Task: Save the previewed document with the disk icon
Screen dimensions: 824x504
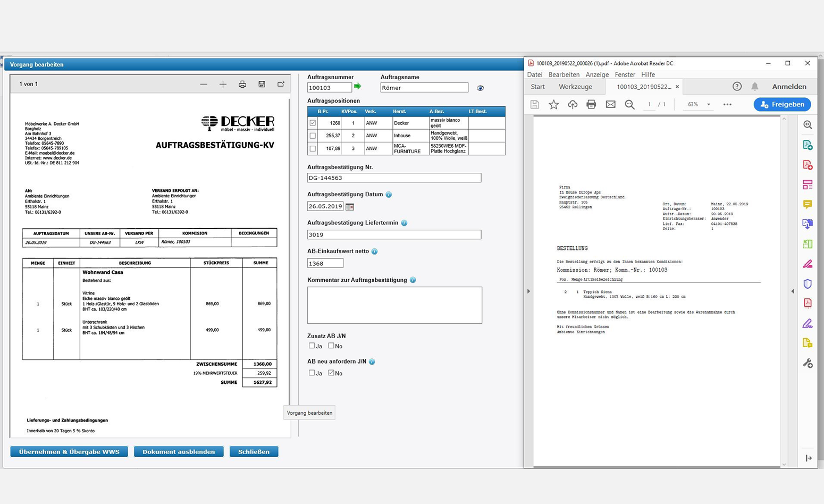Action: 262,84
